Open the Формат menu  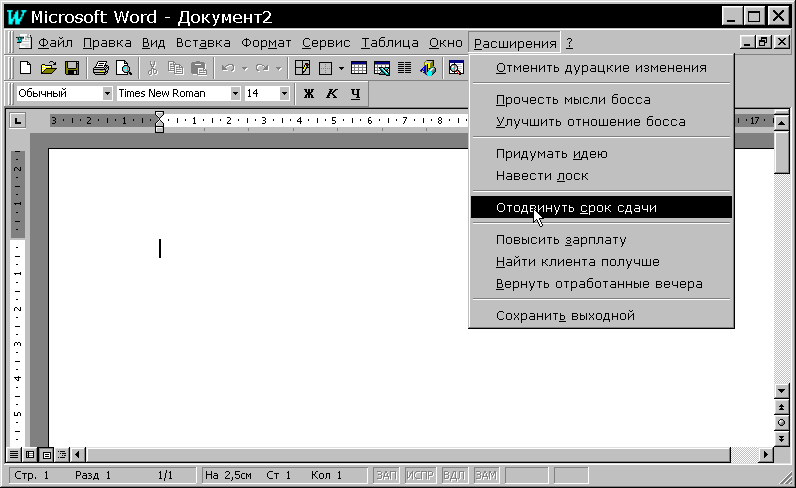coord(266,43)
